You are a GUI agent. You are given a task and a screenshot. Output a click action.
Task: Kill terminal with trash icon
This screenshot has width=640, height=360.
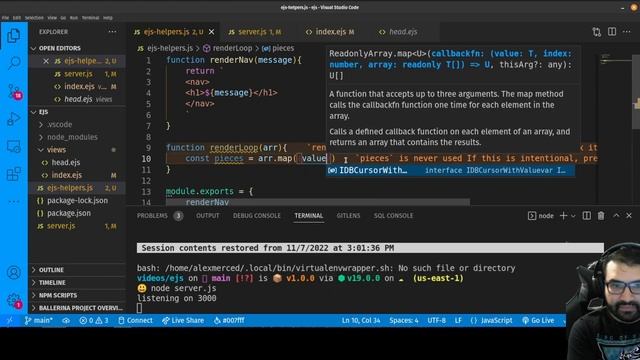[601, 216]
